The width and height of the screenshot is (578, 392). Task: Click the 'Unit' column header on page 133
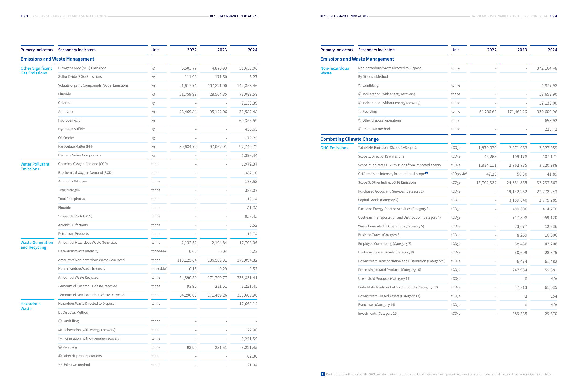[x=155, y=50]
